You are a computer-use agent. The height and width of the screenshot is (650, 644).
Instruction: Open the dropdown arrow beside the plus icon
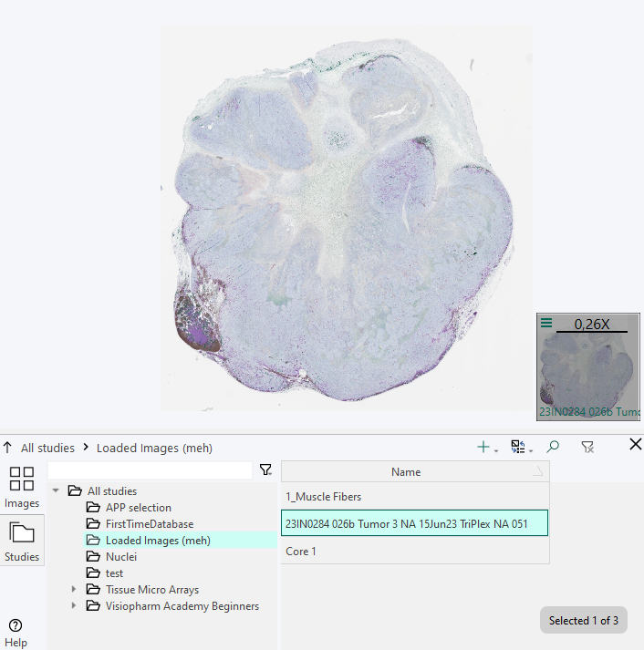pos(496,450)
